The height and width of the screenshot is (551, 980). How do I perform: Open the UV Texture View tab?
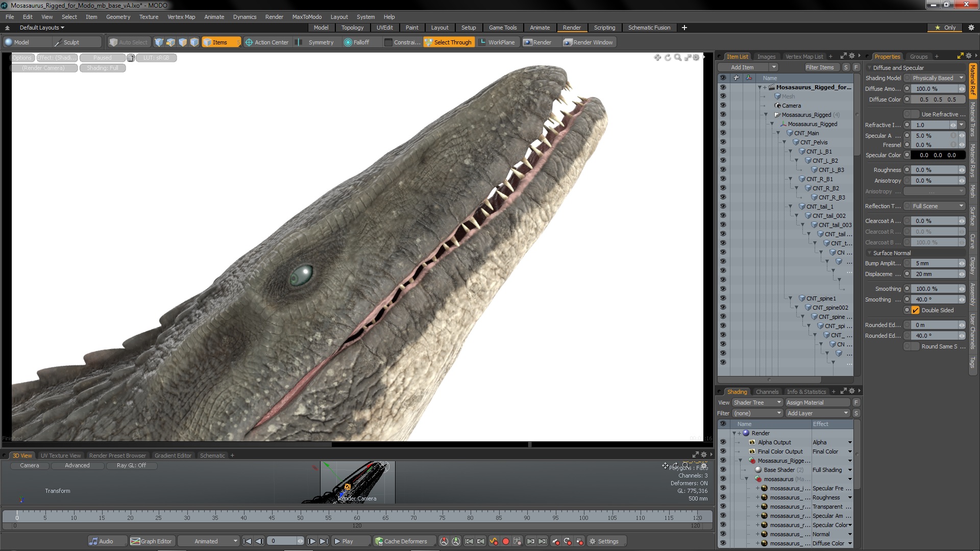pos(61,456)
